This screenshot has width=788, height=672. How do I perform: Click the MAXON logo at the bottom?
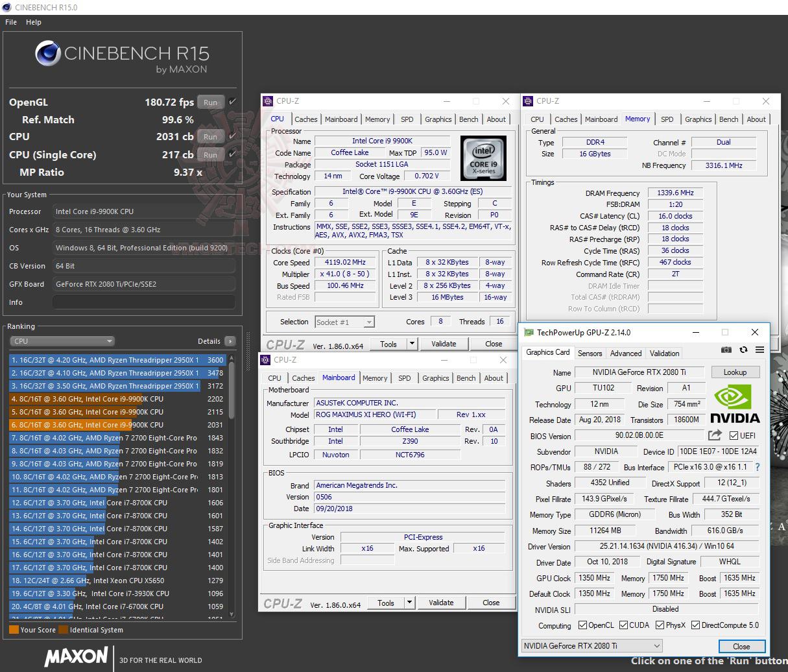point(76,656)
